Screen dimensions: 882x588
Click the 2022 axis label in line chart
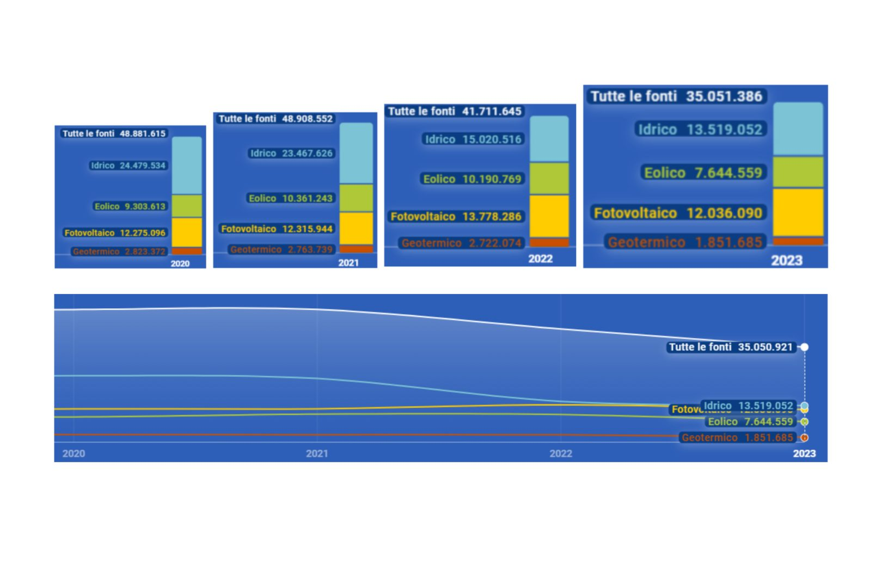(561, 454)
